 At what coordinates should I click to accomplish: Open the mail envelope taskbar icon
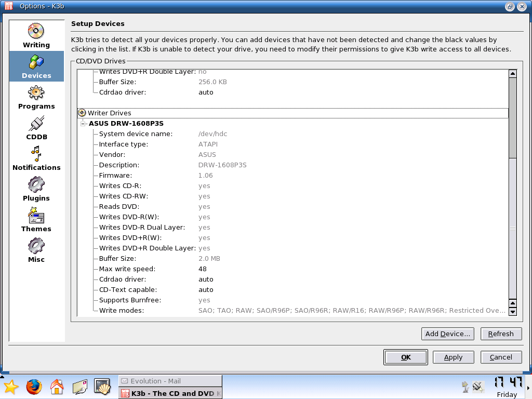click(80, 387)
